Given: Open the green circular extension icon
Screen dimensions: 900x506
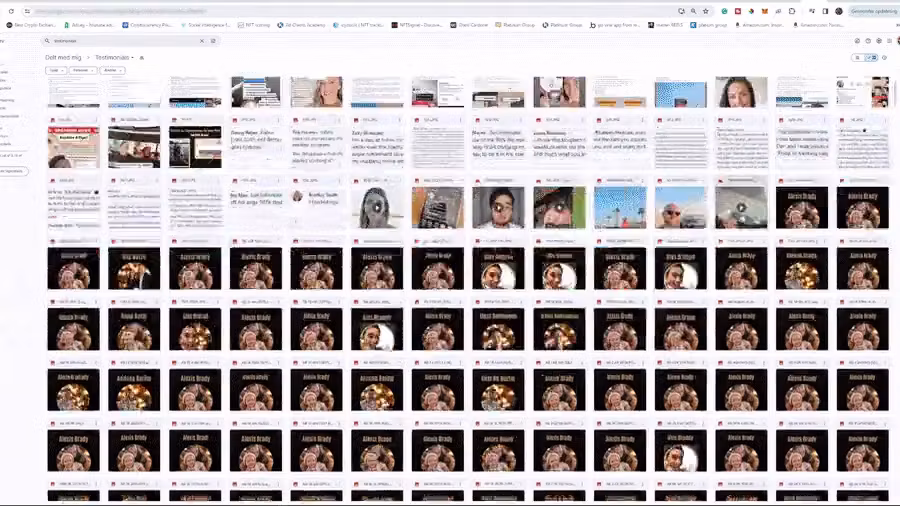Looking at the screenshot, I should 724,11.
